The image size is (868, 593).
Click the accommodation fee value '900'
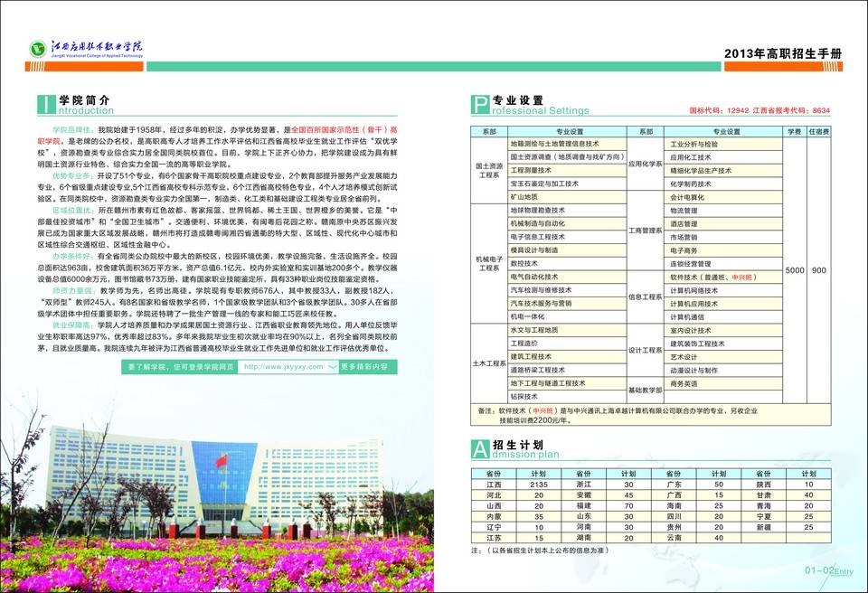tap(819, 270)
